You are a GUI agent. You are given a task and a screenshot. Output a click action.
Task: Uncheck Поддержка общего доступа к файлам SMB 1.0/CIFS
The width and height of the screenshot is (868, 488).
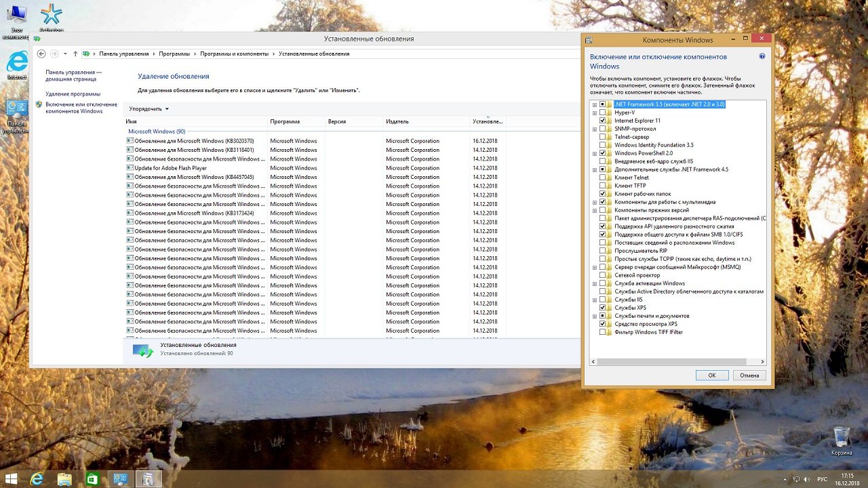602,235
